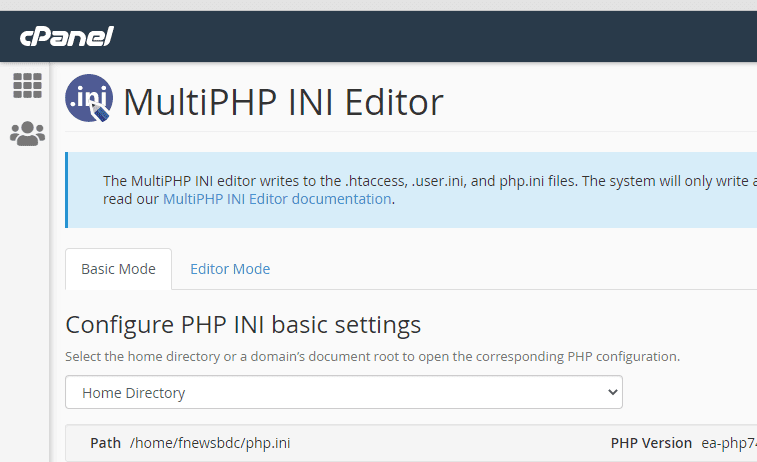Click the select home directory instruction text
The image size is (757, 462).
click(372, 357)
